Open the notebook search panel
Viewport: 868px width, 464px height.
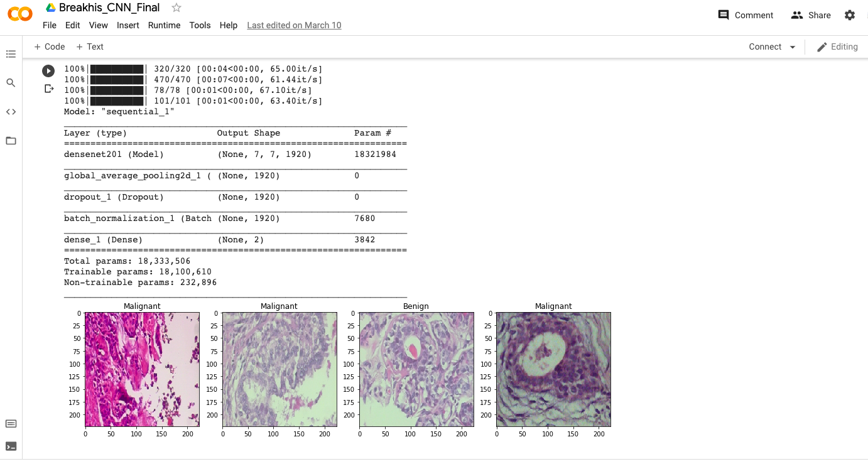coord(11,82)
